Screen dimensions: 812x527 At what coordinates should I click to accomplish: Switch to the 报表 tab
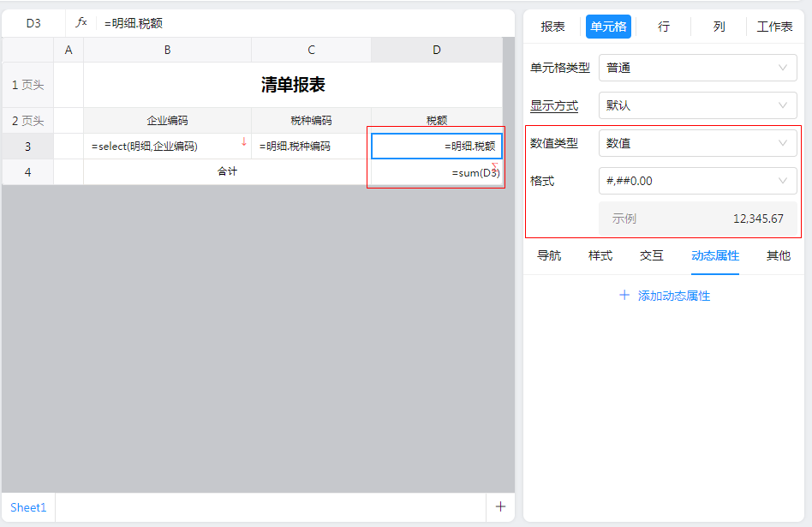552,27
